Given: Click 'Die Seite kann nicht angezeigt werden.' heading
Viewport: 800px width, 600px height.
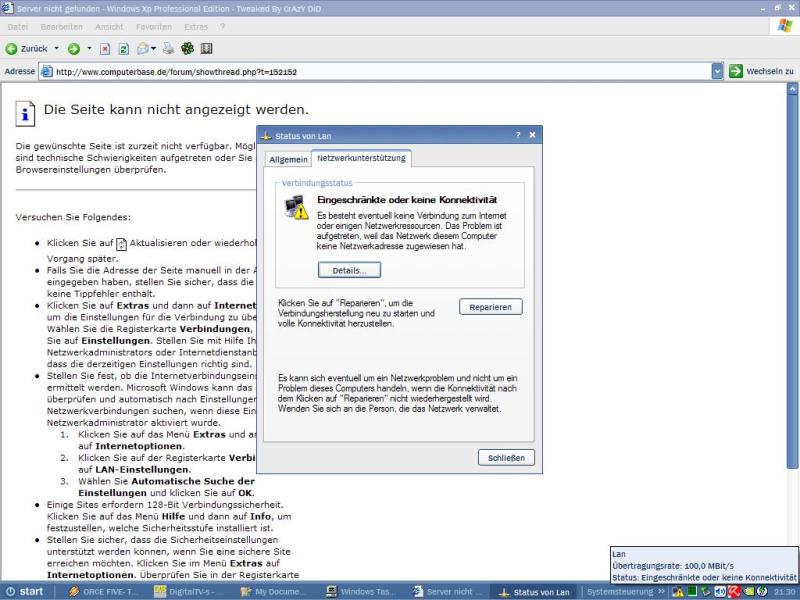Looking at the screenshot, I should coord(176,110).
